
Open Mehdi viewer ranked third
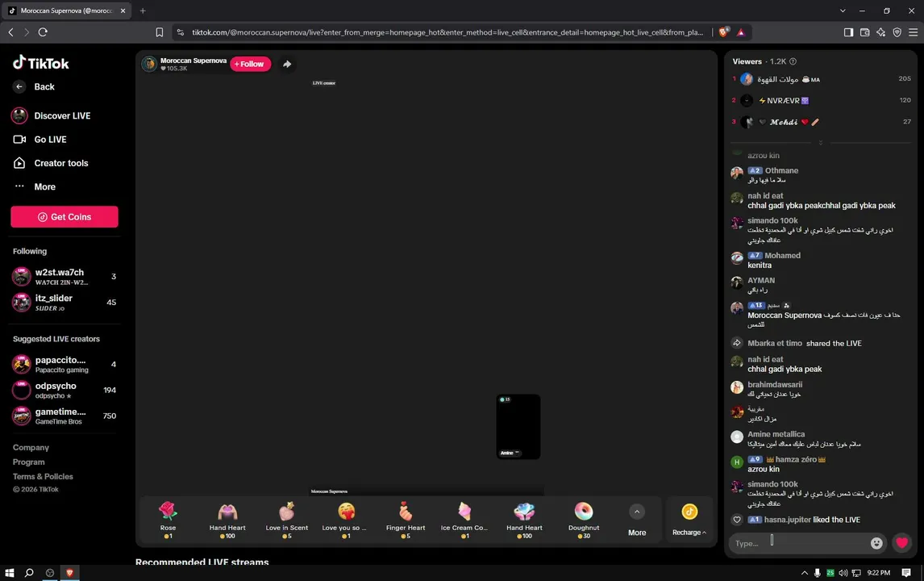(x=822, y=122)
